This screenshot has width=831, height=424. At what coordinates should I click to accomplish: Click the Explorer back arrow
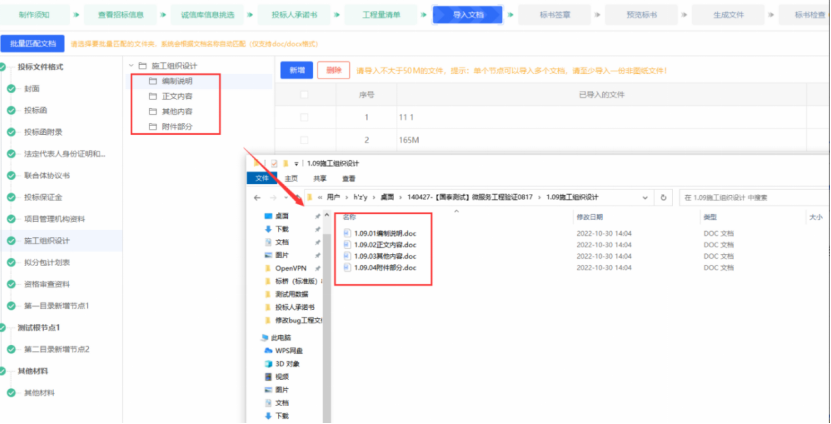(x=258, y=197)
